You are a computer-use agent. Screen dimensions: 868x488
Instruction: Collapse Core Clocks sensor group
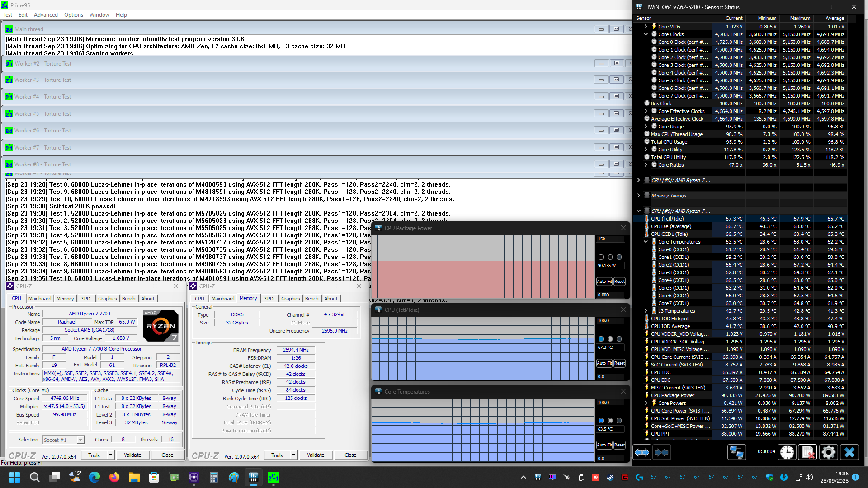646,34
